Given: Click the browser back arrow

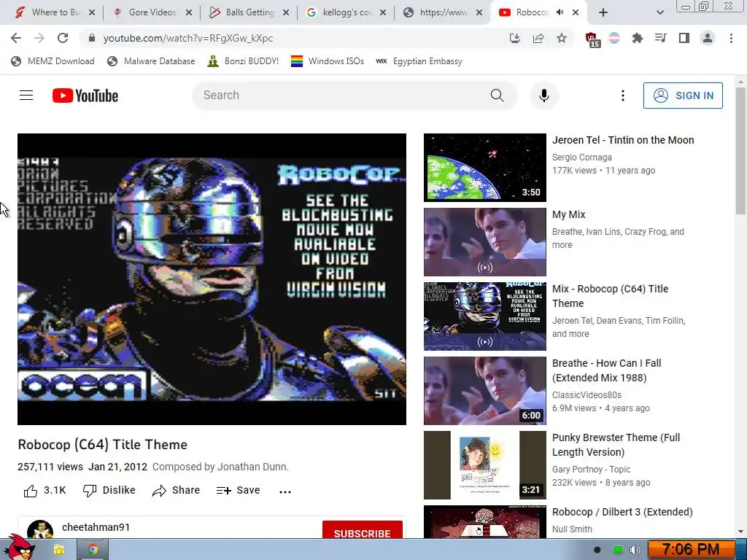Looking at the screenshot, I should click(16, 38).
